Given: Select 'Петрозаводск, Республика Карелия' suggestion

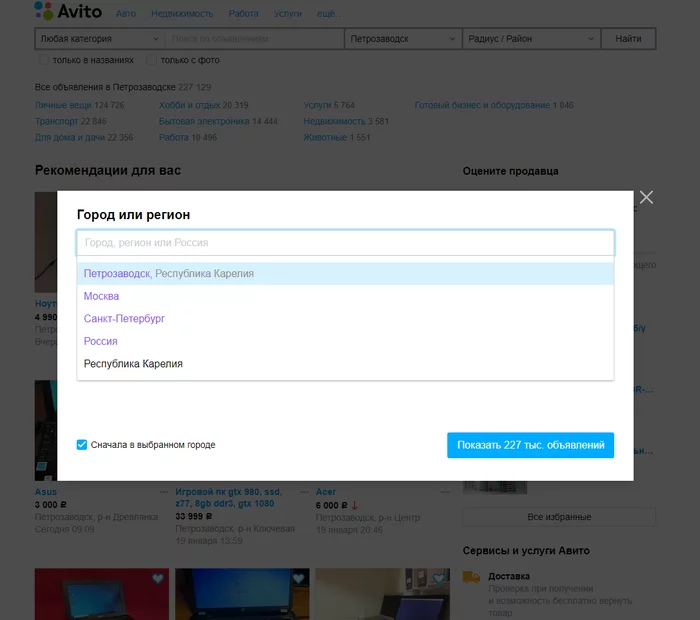Looking at the screenshot, I should (x=345, y=274).
